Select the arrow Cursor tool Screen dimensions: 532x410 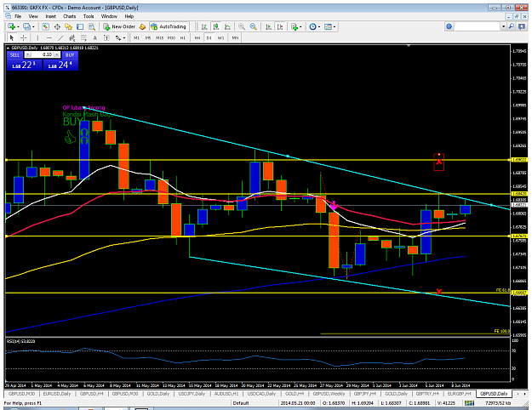(12, 38)
